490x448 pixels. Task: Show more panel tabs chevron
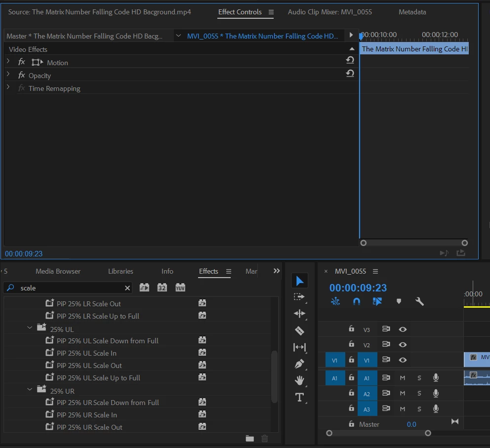pos(277,271)
